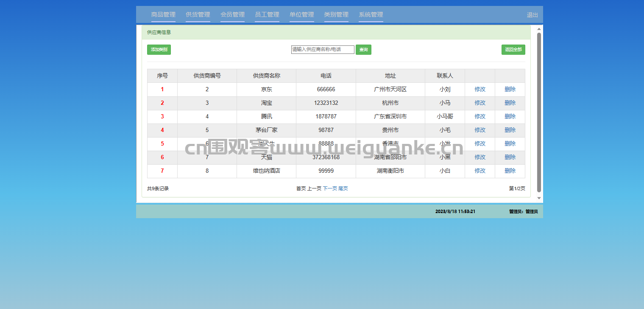Click the 返回全部 button
Image resolution: width=644 pixels, height=309 pixels.
(513, 50)
